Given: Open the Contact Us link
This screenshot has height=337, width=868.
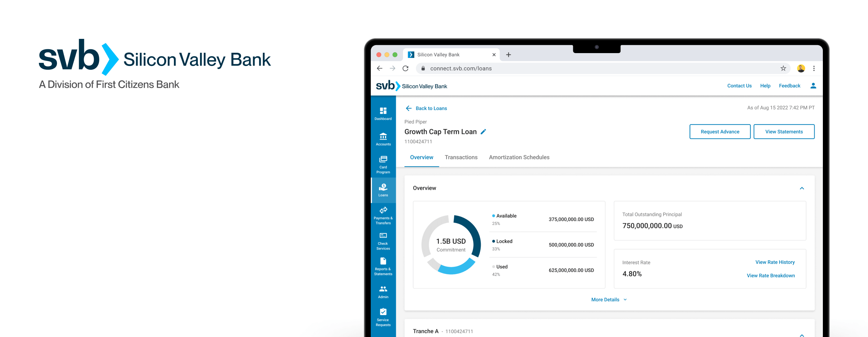Looking at the screenshot, I should tap(739, 86).
